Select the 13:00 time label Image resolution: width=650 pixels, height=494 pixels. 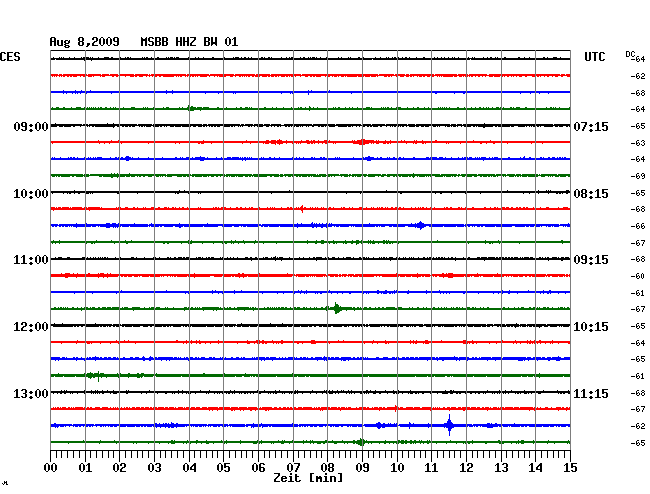tap(31, 393)
